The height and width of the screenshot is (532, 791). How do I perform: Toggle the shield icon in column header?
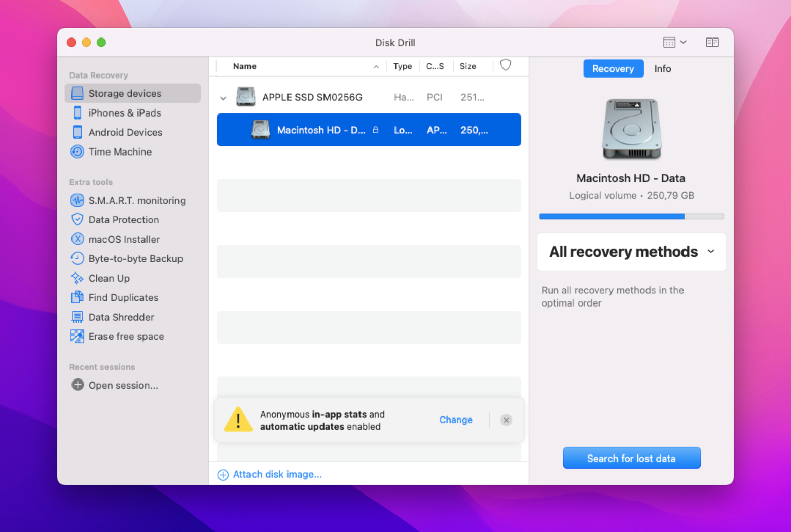point(506,65)
